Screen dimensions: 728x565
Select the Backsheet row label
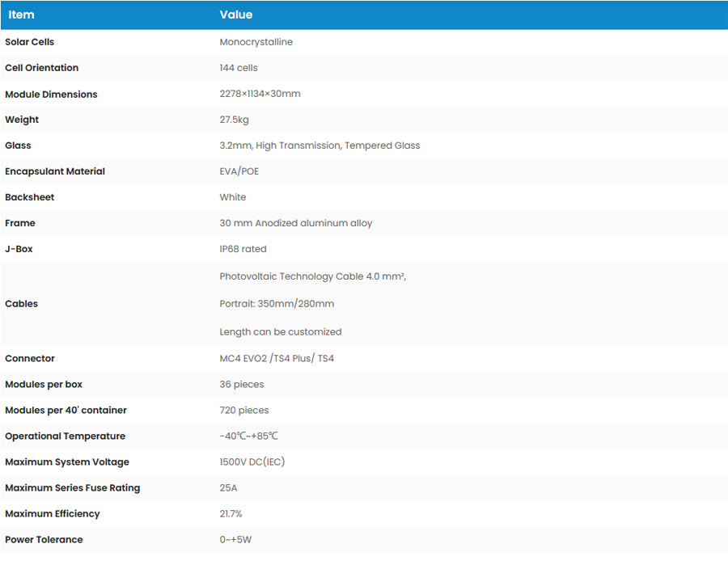[30, 197]
